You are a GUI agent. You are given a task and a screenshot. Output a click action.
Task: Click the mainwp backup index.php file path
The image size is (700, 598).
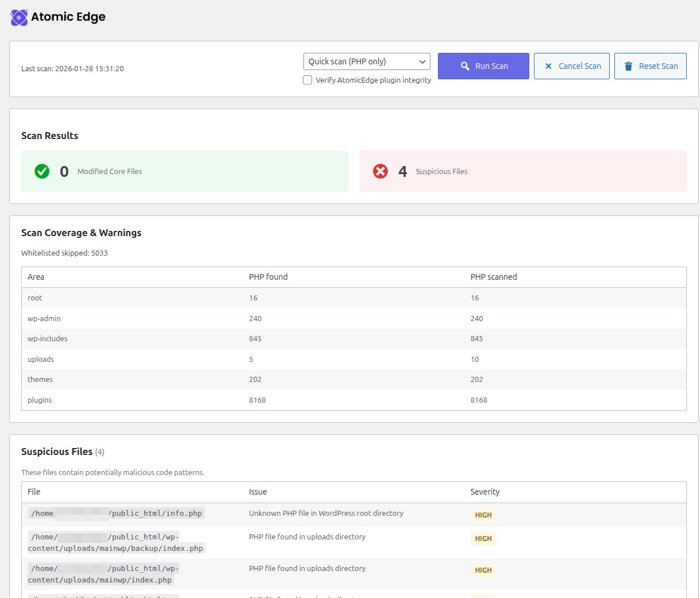(x=116, y=542)
